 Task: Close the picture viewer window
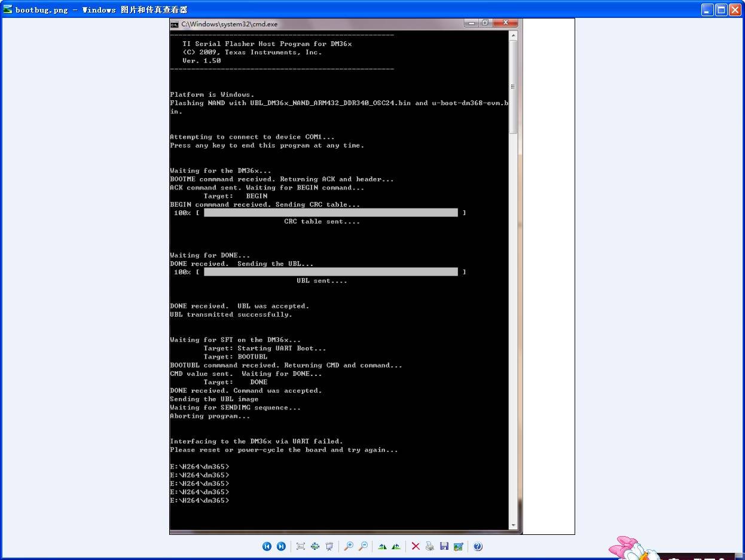coord(735,10)
